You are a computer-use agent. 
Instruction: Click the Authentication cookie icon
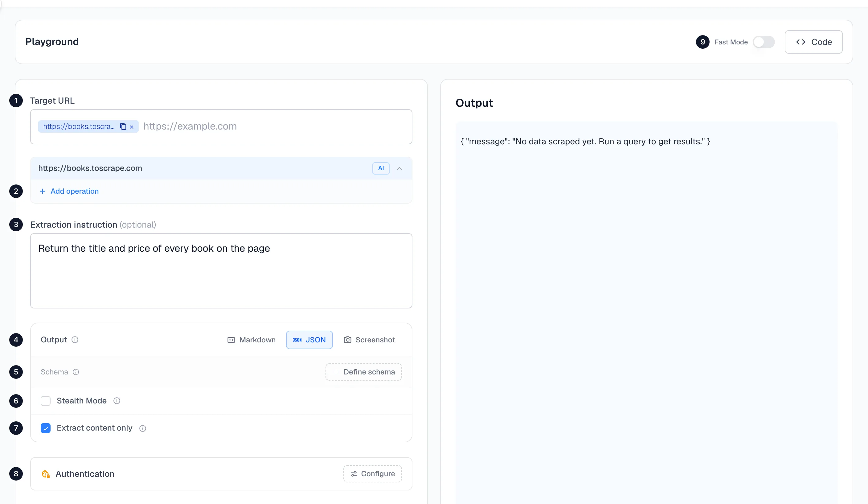[46, 474]
